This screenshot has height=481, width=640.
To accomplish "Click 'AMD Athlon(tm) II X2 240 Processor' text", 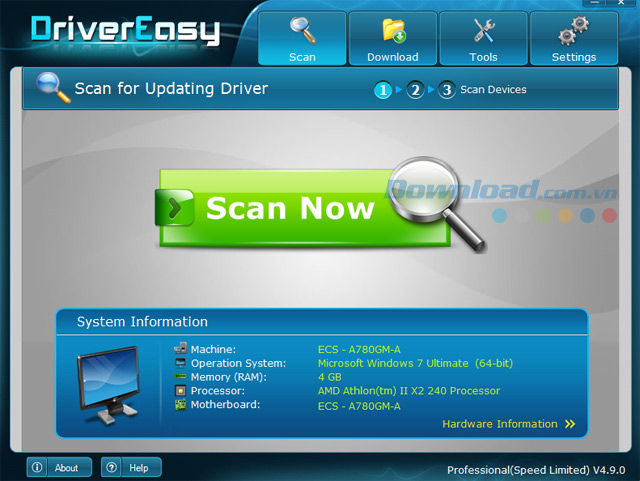I will 409,391.
